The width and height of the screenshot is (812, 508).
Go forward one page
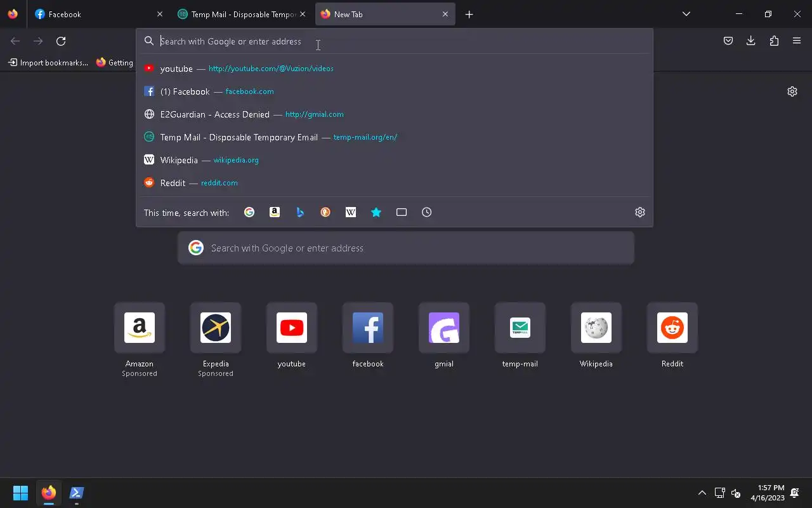(38, 41)
